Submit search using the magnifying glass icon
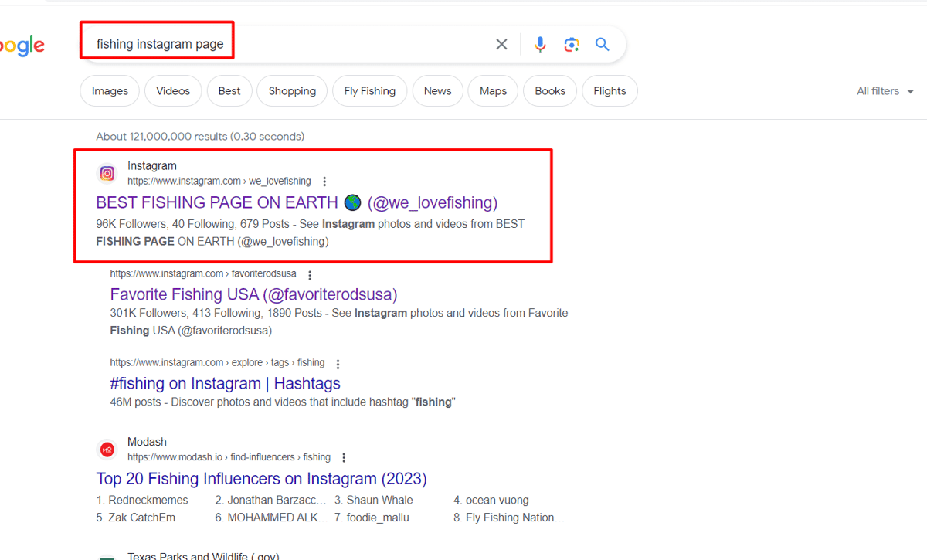927x560 pixels. (x=603, y=44)
